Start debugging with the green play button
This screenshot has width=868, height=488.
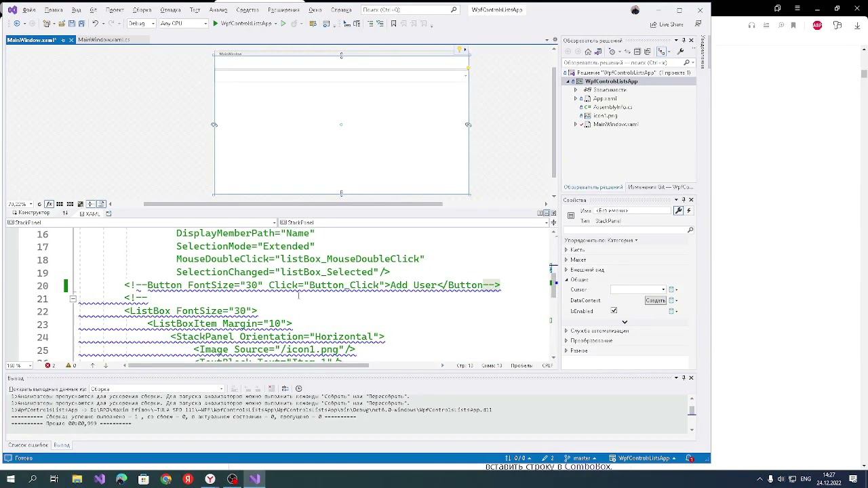click(216, 24)
